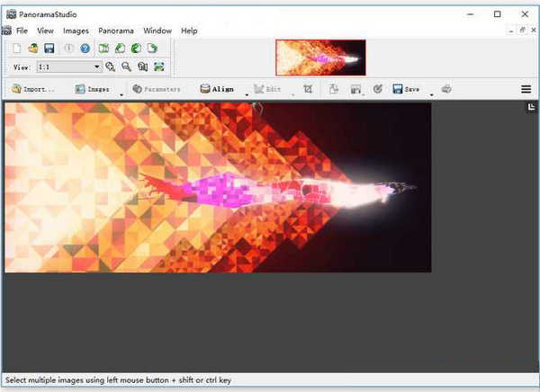Image resolution: width=540 pixels, height=392 pixels.
Task: Click the page export icon right of crop
Action: tap(333, 89)
